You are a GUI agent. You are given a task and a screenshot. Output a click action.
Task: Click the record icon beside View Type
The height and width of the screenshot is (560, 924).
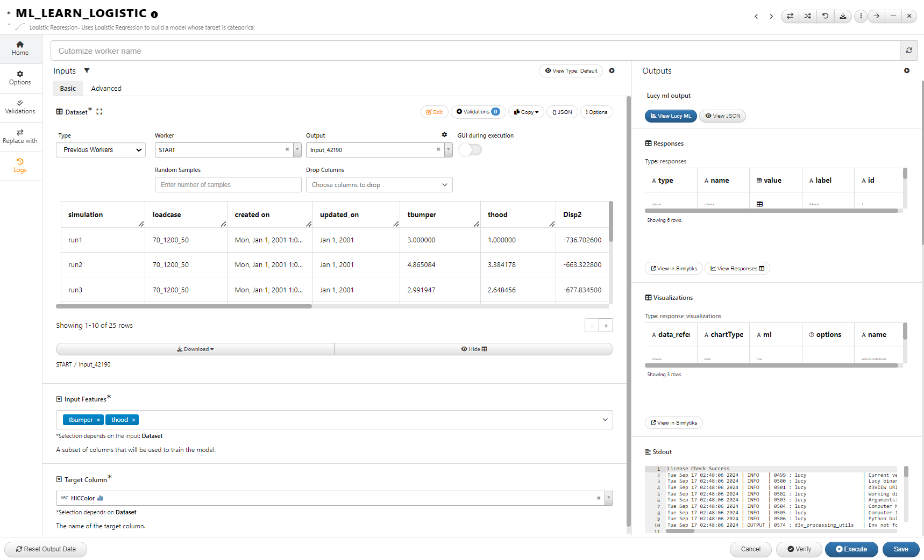point(612,70)
